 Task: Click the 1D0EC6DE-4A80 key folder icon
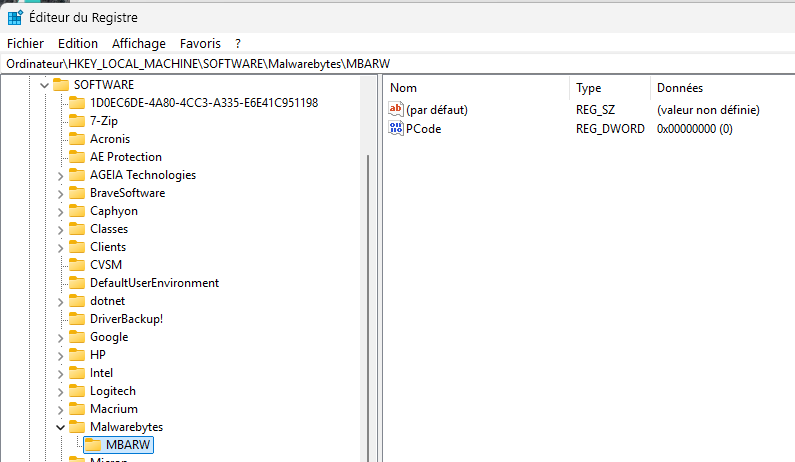(x=77, y=102)
